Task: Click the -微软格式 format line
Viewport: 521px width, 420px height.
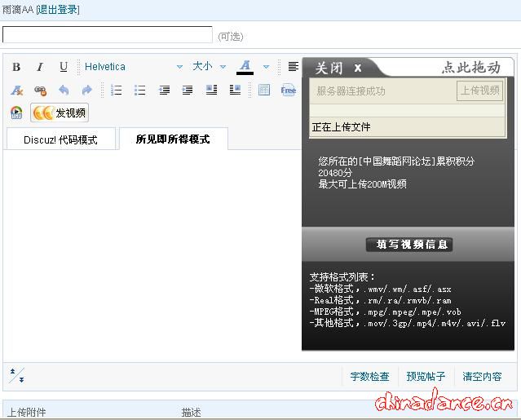Action: point(381,289)
